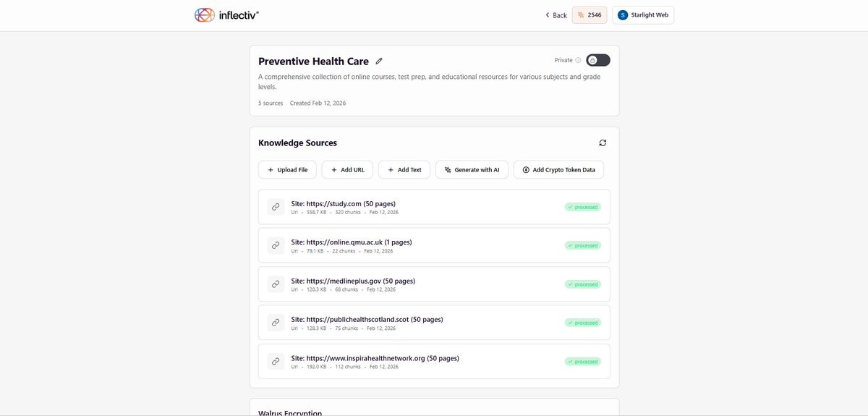Click the link icon for inspirahealthnetwork.org source
The height and width of the screenshot is (416, 868).
(x=276, y=361)
